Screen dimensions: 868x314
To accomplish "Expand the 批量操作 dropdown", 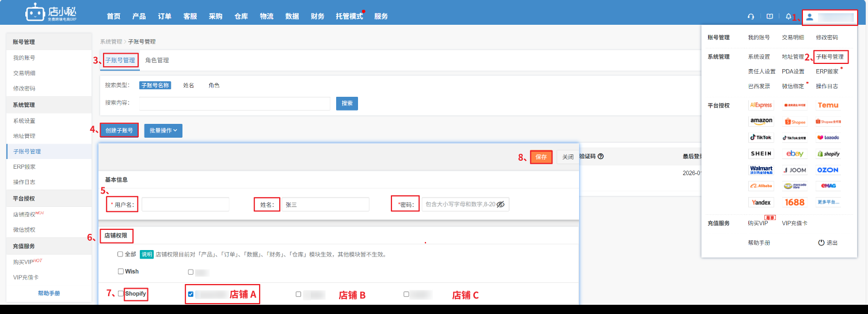I will point(163,131).
